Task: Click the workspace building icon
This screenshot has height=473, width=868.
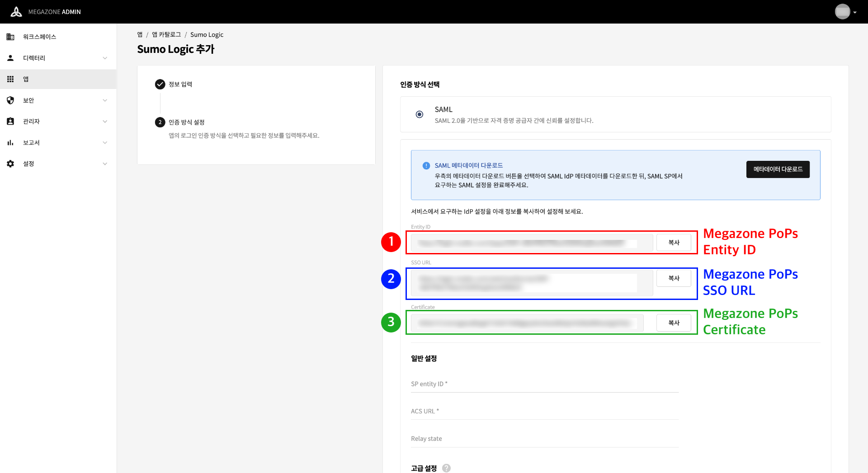Action: pyautogui.click(x=10, y=37)
